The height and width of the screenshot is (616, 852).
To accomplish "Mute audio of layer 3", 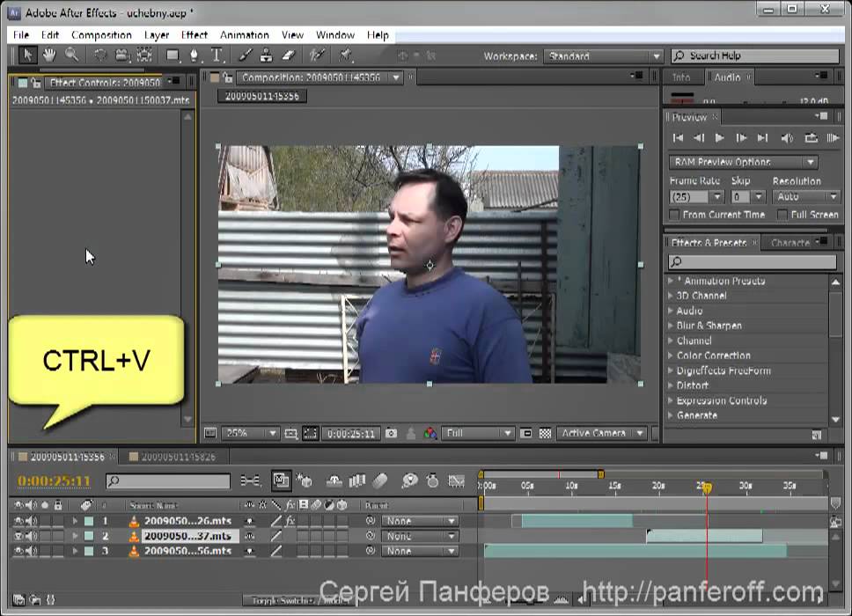I will click(32, 551).
